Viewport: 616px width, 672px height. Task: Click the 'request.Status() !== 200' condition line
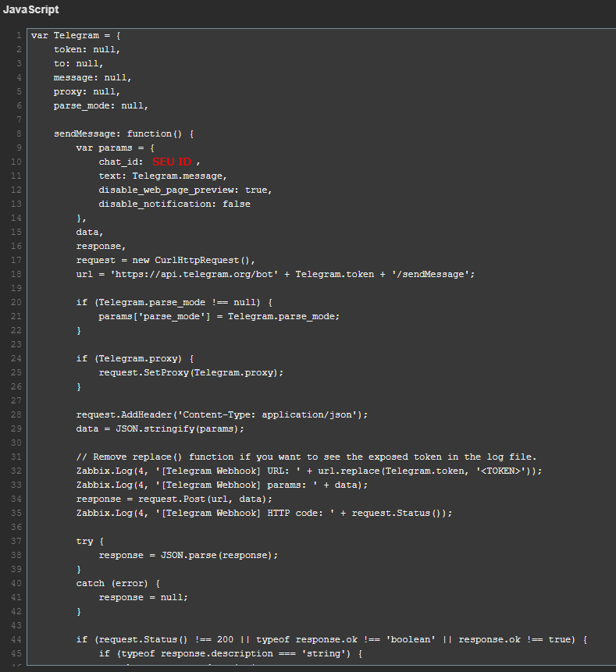pyautogui.click(x=331, y=639)
